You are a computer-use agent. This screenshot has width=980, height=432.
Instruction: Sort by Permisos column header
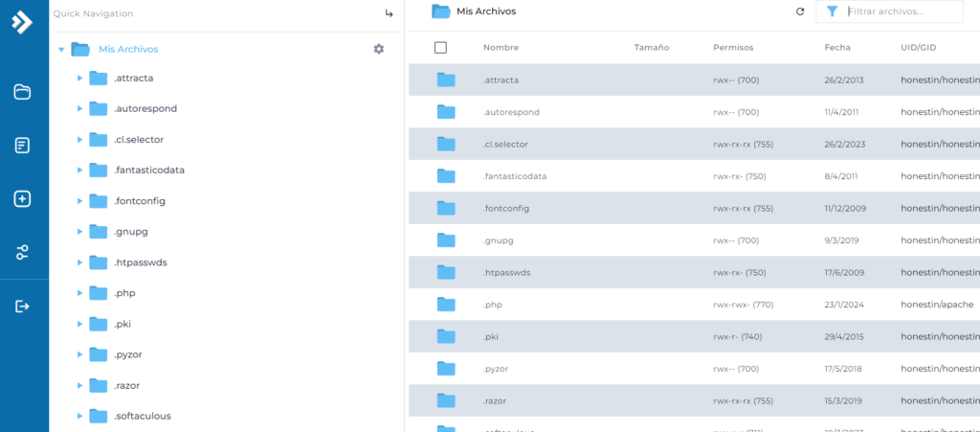[733, 47]
